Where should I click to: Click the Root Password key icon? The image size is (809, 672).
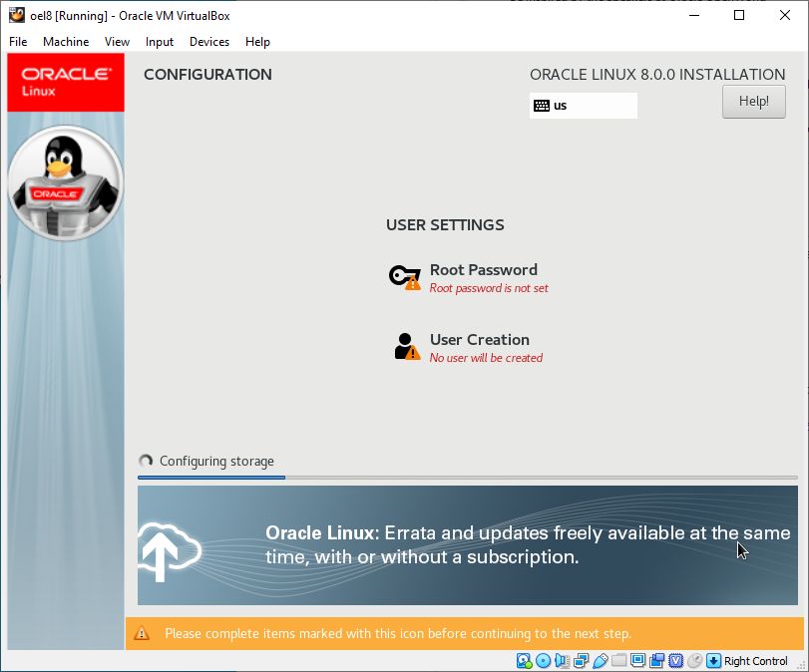coord(405,277)
